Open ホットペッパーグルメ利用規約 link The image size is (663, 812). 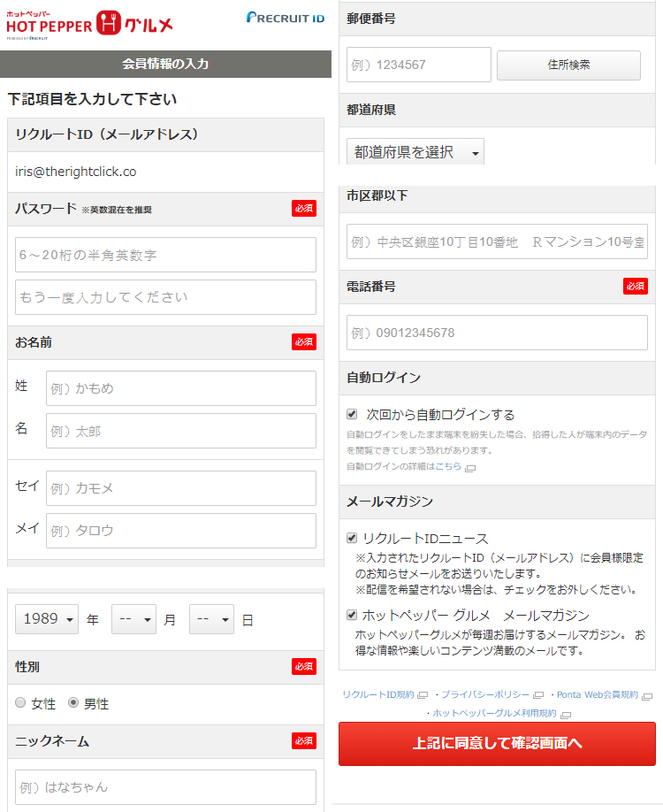click(494, 713)
